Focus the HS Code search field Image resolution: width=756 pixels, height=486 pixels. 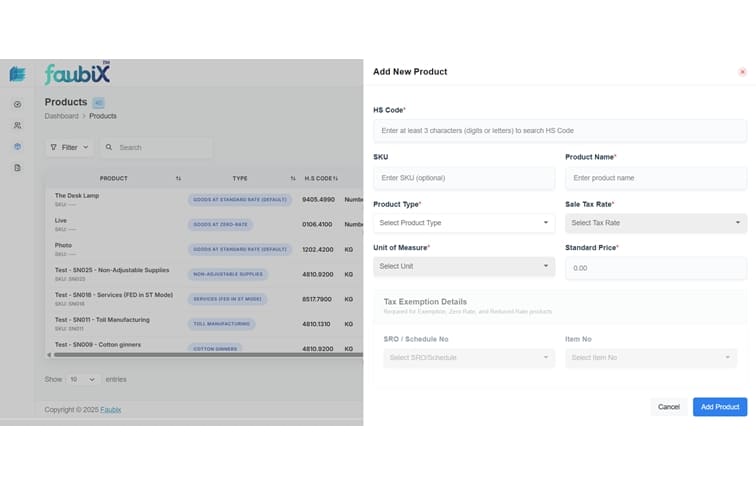pos(559,131)
